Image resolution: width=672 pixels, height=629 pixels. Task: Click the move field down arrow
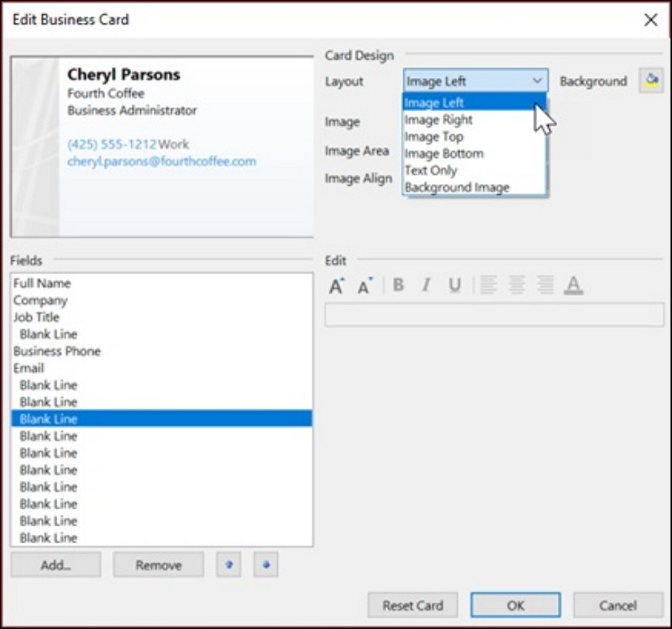click(x=265, y=564)
